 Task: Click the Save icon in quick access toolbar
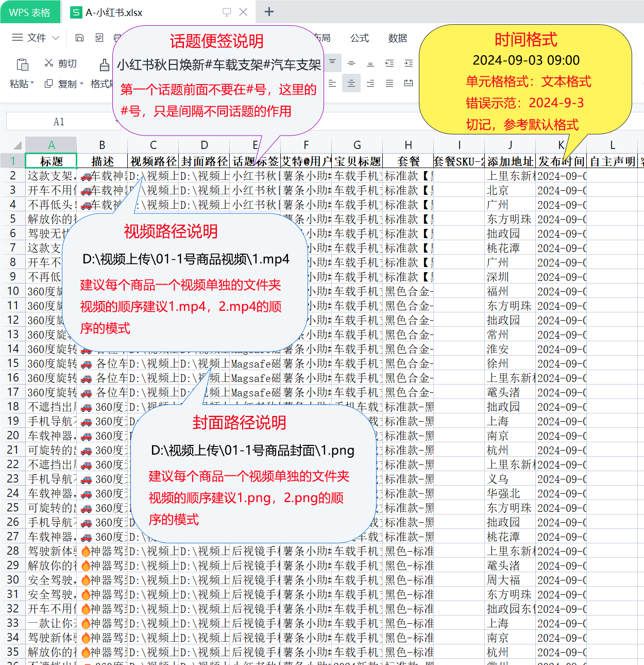[79, 38]
